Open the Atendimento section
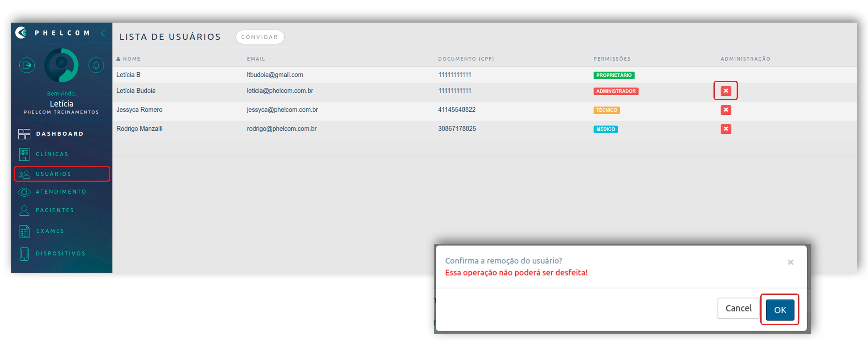The width and height of the screenshot is (868, 341). click(x=61, y=192)
